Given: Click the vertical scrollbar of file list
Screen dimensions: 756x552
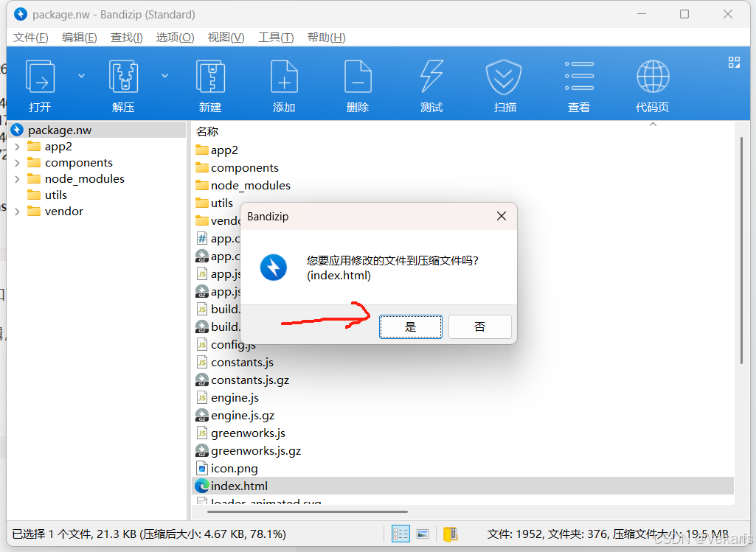Looking at the screenshot, I should click(x=741, y=251).
